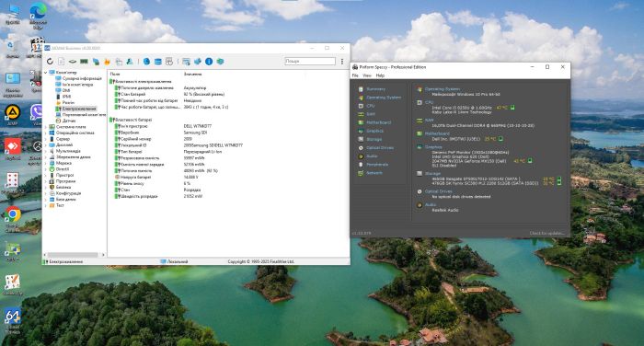Open the Solitaire cards desktop shortcut

(13, 183)
